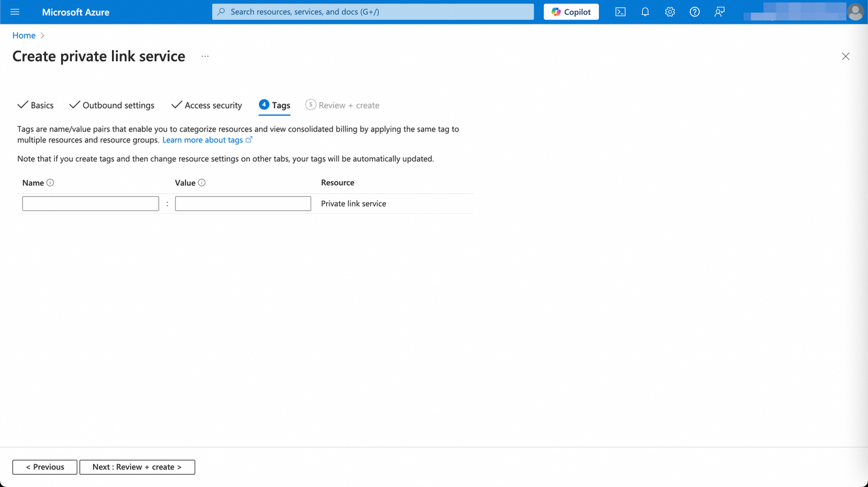The width and height of the screenshot is (868, 487).
Task: Open the Learn more about tags link
Action: 203,139
